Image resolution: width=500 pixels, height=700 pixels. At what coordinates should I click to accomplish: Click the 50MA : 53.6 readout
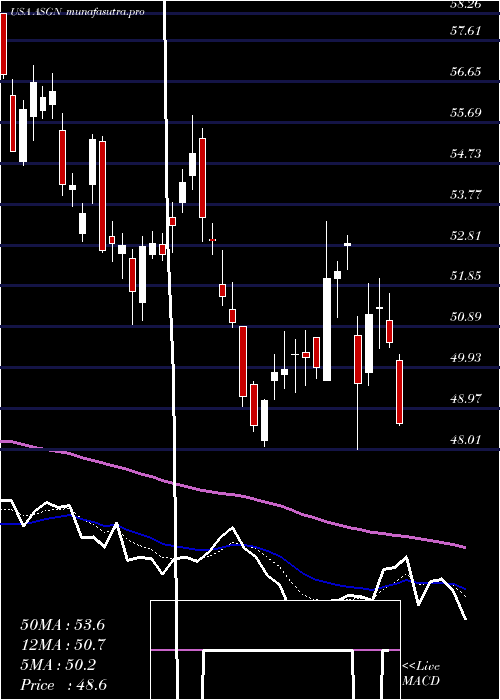pyautogui.click(x=62, y=625)
